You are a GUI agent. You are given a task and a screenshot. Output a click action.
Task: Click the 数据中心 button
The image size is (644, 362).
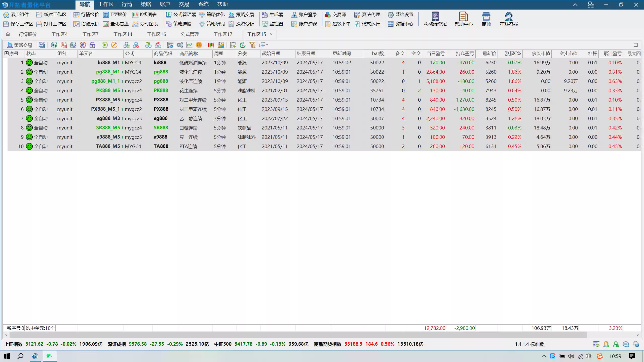(401, 24)
